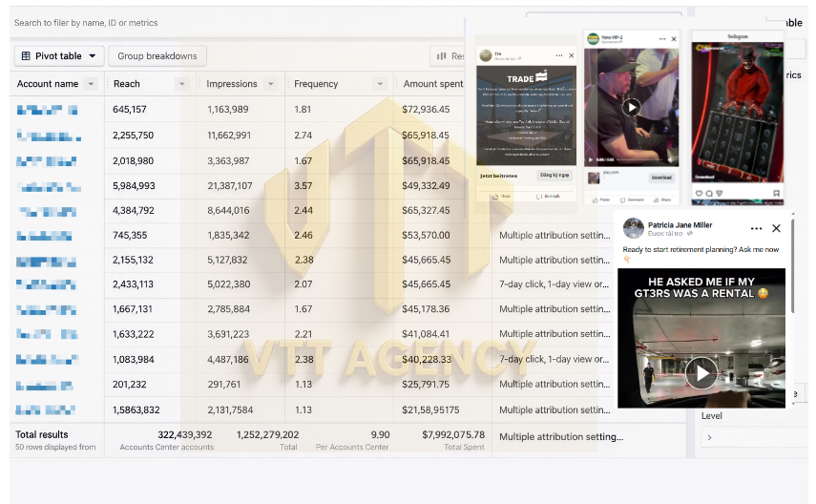Viewport: 816px width, 504px height.
Task: Click the Amount spent column header
Action: (433, 84)
